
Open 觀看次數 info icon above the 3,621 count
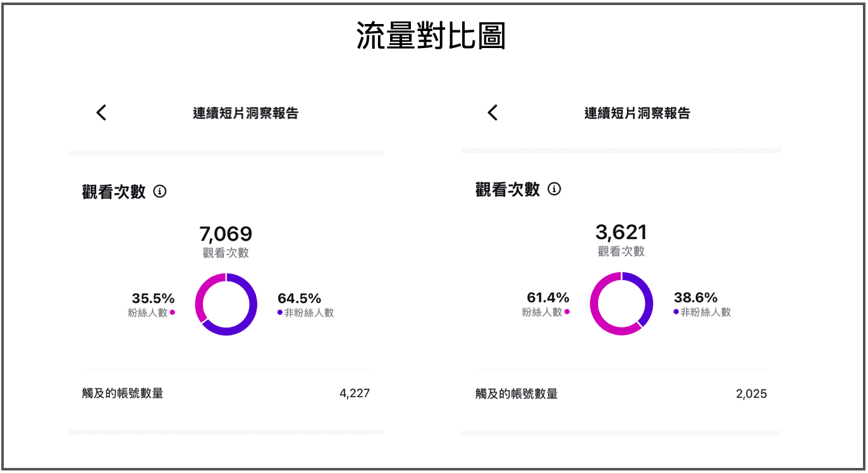554,189
